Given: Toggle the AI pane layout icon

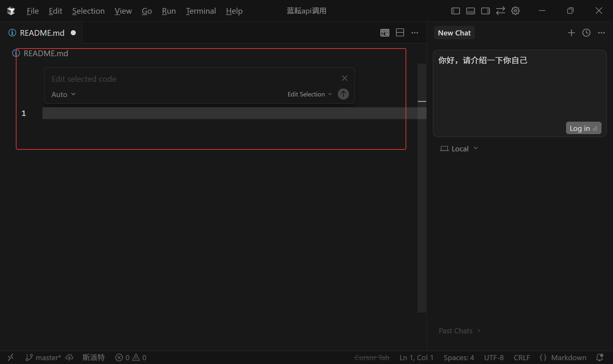Looking at the screenshot, I should tap(485, 11).
